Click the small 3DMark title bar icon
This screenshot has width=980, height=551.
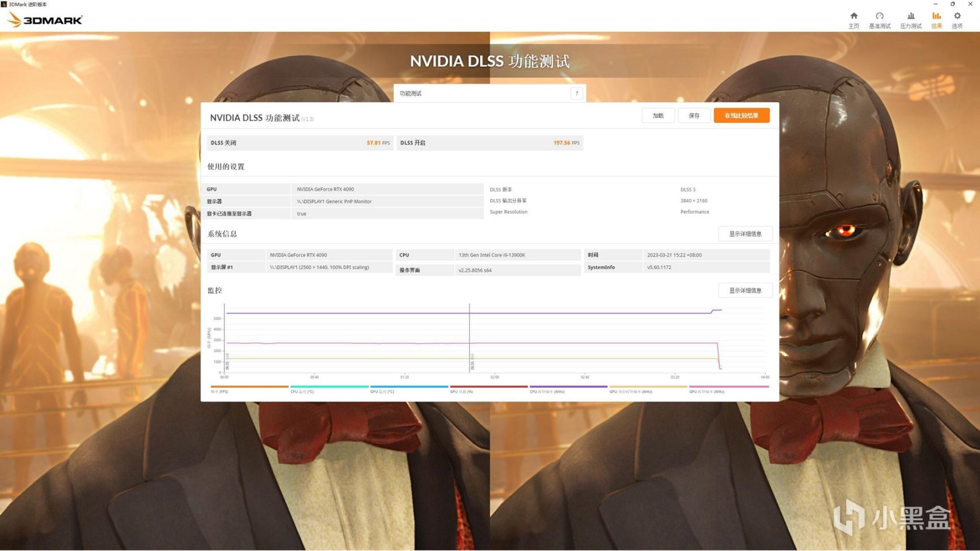click(x=4, y=4)
